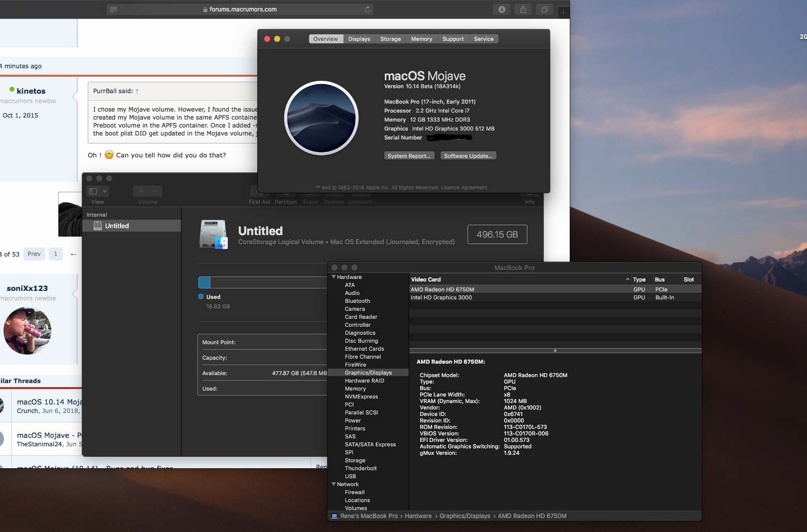This screenshot has height=532, width=807.
Task: Click Disk Utility remove volume minus icon
Action: coord(155,191)
